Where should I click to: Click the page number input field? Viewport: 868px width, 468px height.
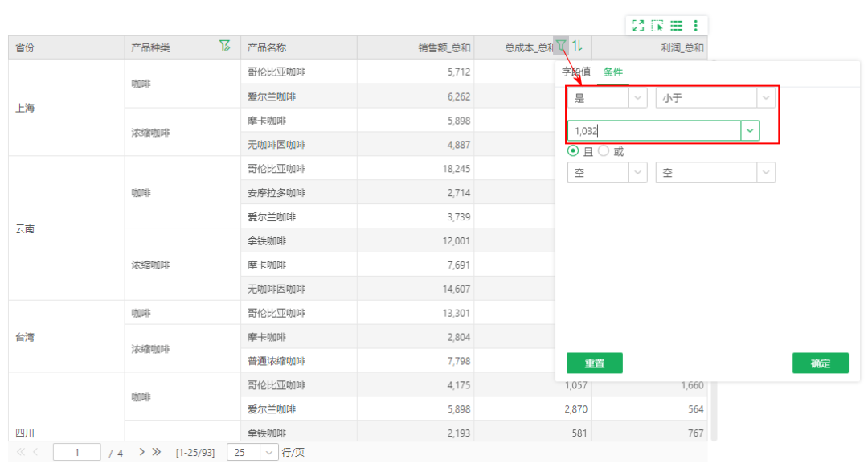click(x=76, y=452)
